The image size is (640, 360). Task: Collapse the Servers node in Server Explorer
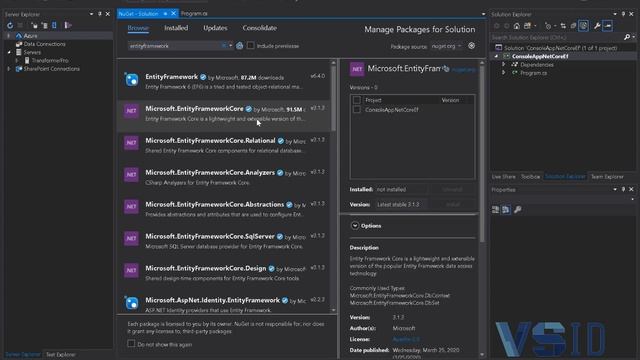click(9, 52)
